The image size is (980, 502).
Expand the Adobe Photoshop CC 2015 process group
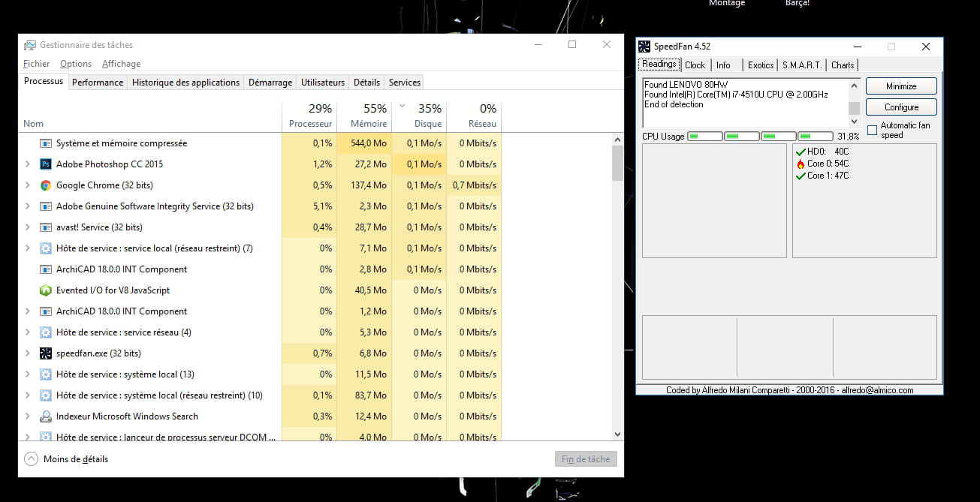28,164
